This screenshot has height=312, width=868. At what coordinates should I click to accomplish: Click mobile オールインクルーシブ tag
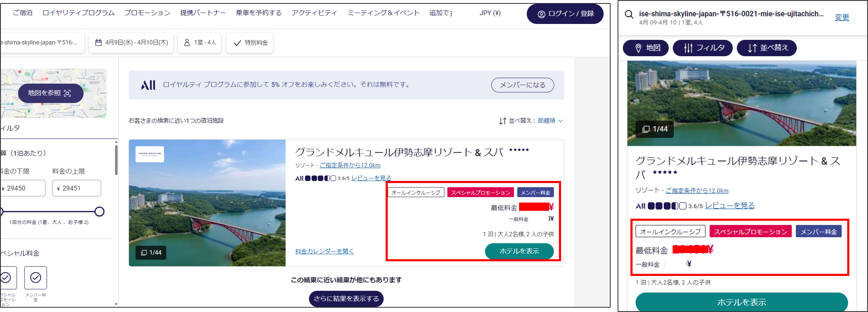point(670,231)
